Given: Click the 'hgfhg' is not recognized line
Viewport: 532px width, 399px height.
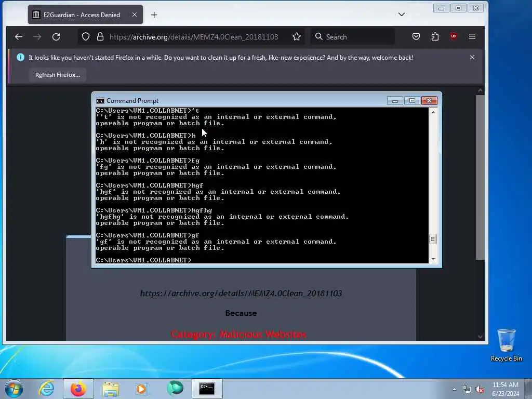Looking at the screenshot, I should click(x=222, y=217).
